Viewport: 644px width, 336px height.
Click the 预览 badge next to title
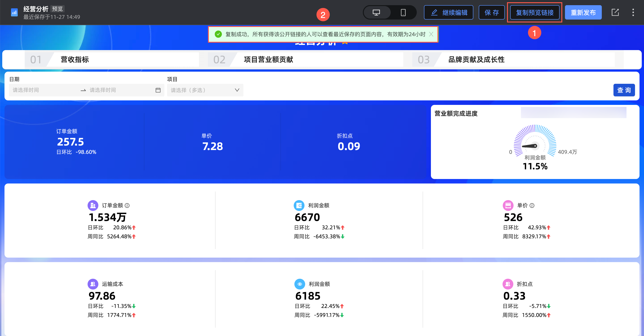click(57, 9)
